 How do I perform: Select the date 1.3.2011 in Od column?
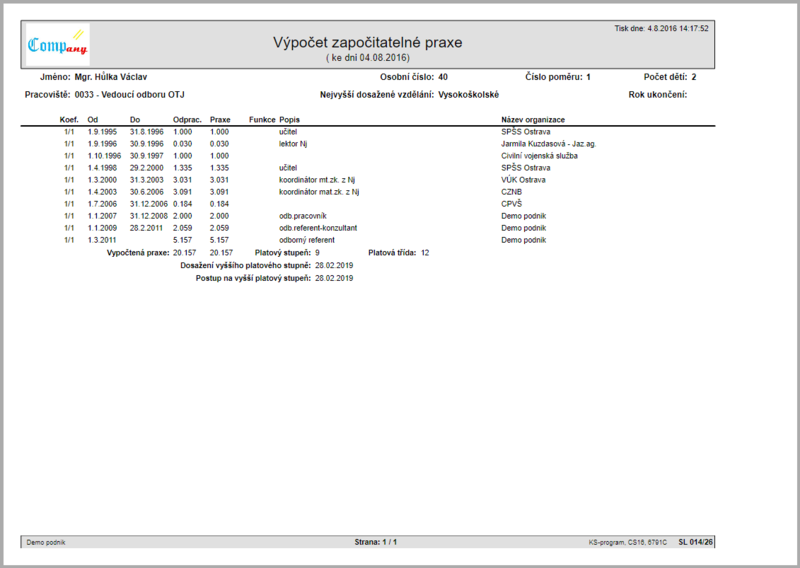click(x=102, y=240)
